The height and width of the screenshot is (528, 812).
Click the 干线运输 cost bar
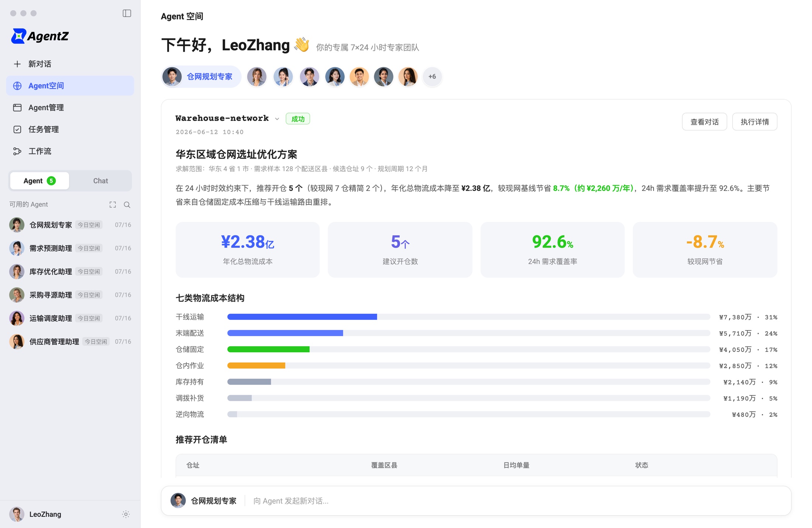302,317
